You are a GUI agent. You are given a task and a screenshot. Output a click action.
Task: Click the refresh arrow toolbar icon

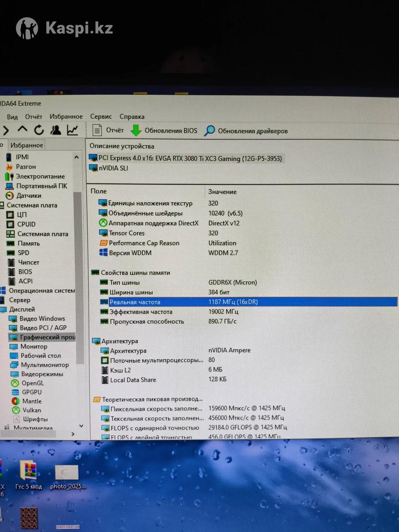click(x=39, y=130)
